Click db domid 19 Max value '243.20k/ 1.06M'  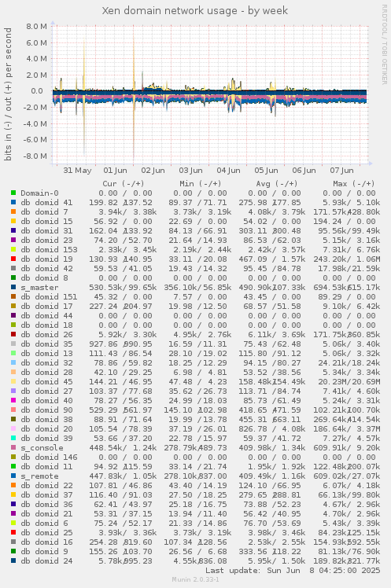347,259
